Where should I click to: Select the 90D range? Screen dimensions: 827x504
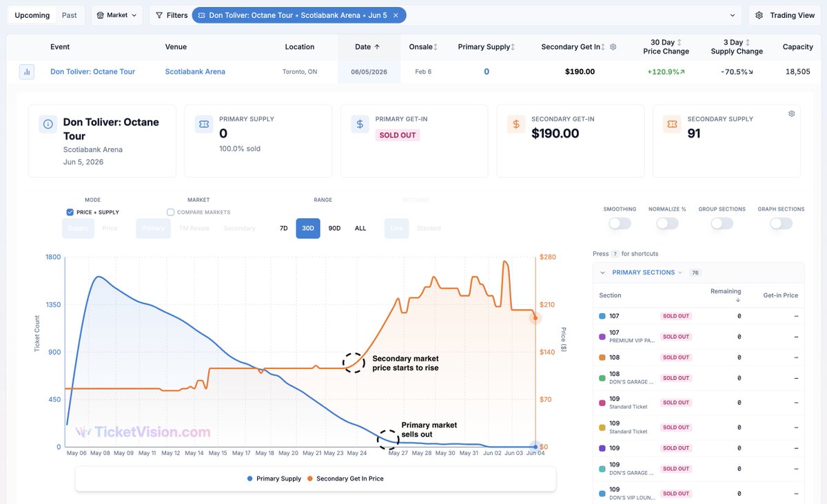pos(334,228)
